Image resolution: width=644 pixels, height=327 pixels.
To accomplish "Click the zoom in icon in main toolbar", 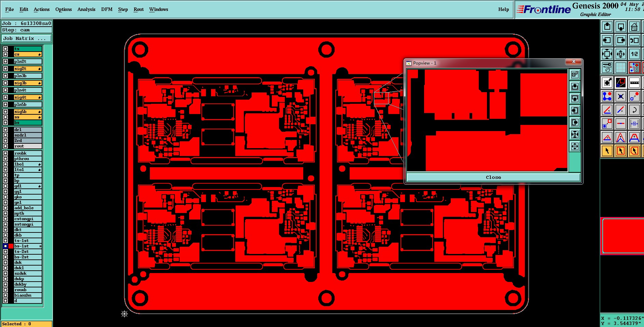I will (607, 54).
